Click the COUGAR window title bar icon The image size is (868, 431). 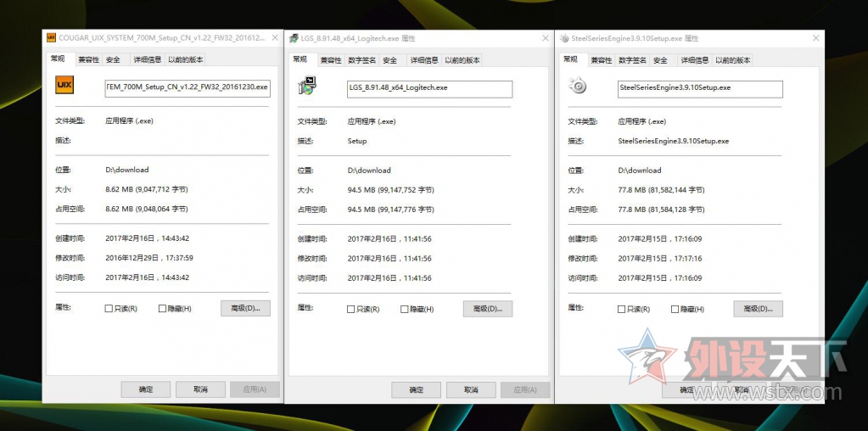point(51,38)
